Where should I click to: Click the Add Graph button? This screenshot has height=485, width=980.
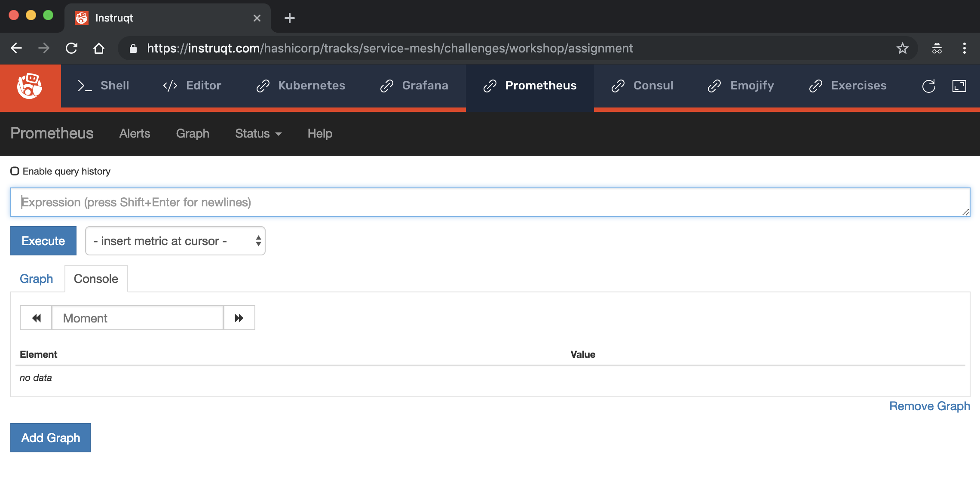(x=51, y=438)
